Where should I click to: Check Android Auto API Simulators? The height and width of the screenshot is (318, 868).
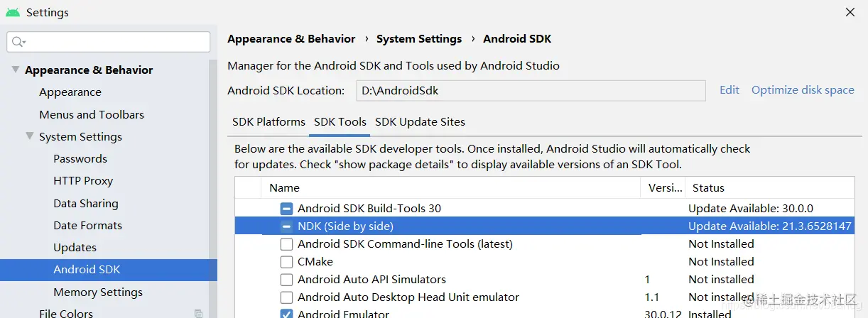click(x=286, y=280)
